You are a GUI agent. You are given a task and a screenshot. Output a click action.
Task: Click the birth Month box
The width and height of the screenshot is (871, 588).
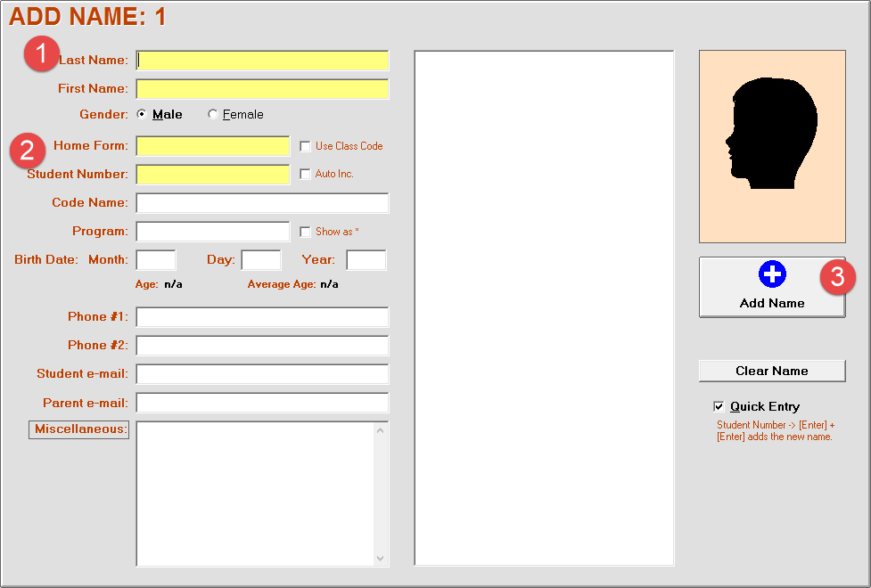tap(156, 260)
